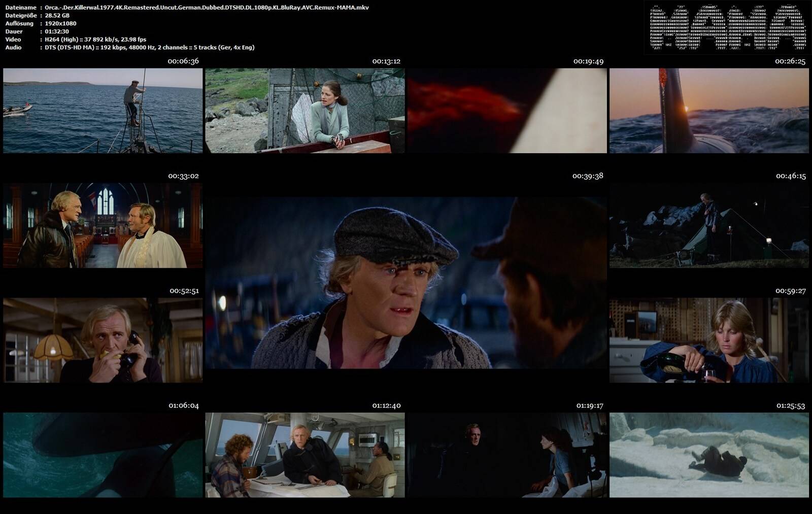Screen dimensions: 812x514
Task: Open the dark cabin thumbnail at 01:19:17
Action: click(x=507, y=455)
